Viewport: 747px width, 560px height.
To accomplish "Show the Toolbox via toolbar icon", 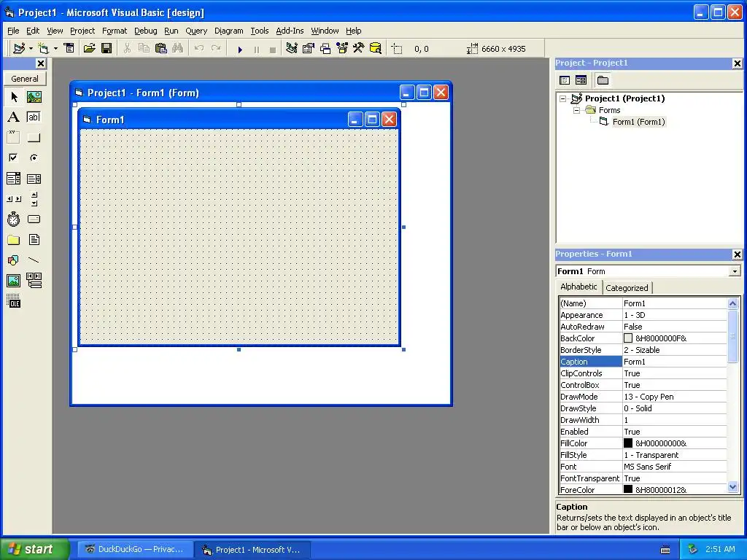I will (359, 48).
